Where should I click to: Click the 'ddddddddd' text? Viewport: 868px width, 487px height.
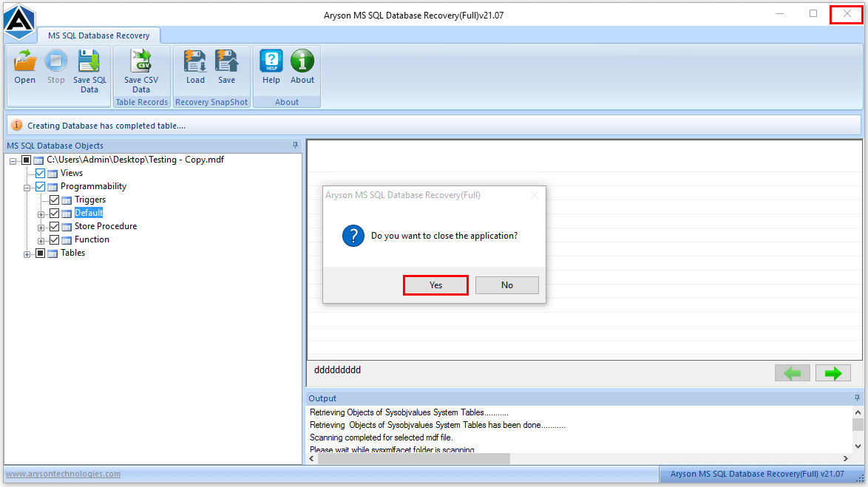pos(338,369)
